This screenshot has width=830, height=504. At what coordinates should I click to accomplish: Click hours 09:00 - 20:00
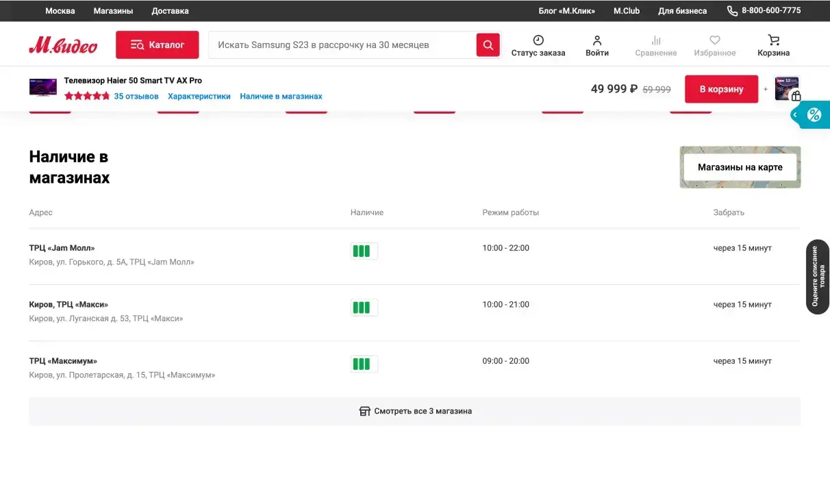click(x=506, y=361)
